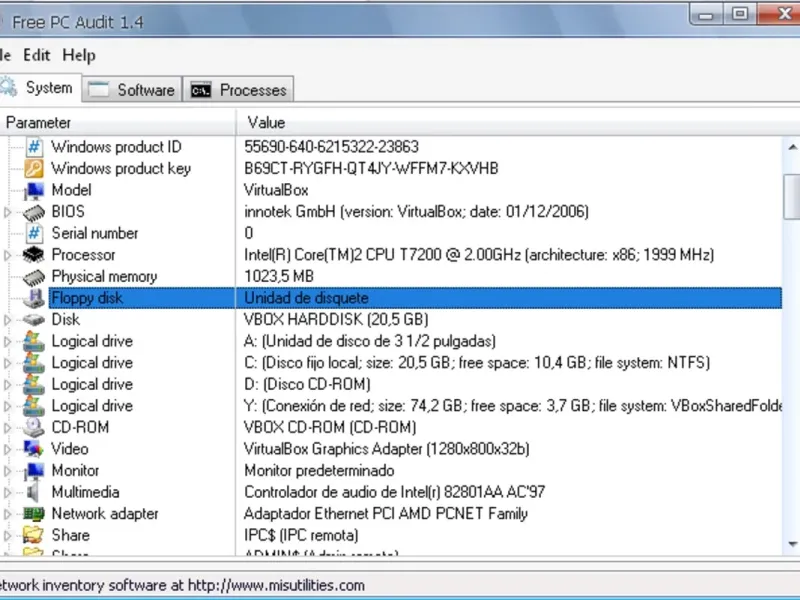Click the Physical memory chip icon
This screenshot has width=800, height=600.
point(34,277)
